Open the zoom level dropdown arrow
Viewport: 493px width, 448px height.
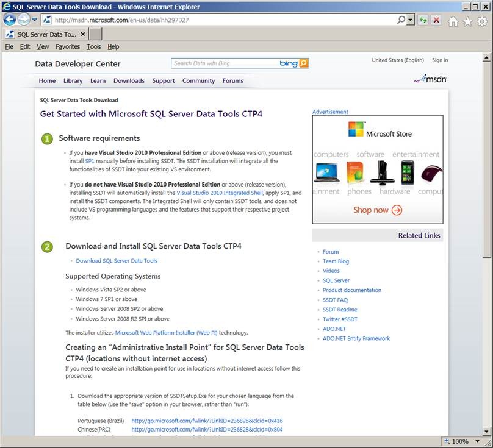pyautogui.click(x=477, y=441)
